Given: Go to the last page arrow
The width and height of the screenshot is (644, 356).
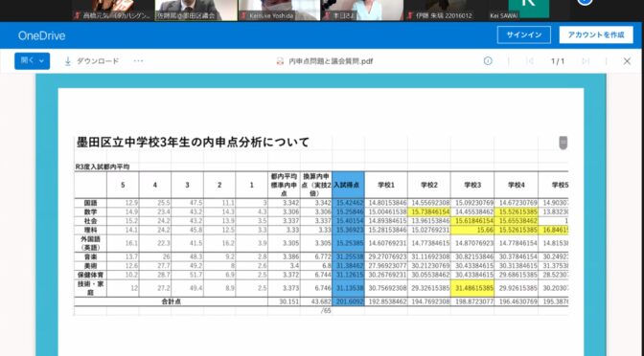Looking at the screenshot, I should [586, 61].
